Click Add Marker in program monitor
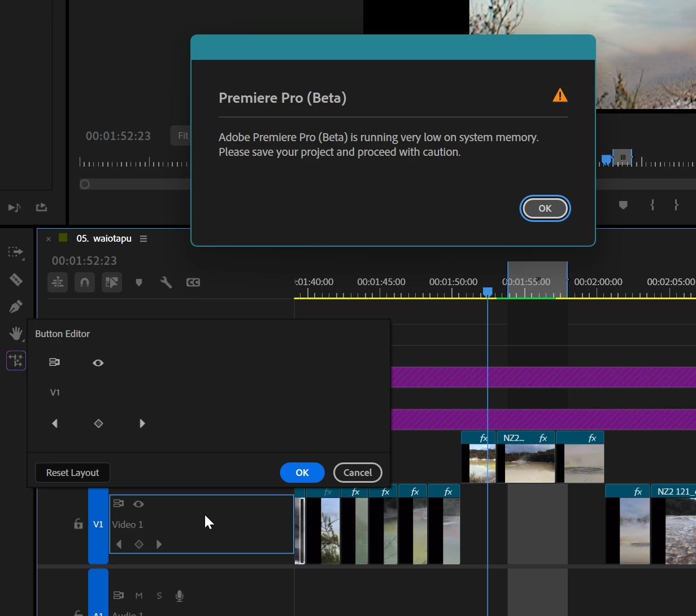The width and height of the screenshot is (696, 616). (x=623, y=205)
